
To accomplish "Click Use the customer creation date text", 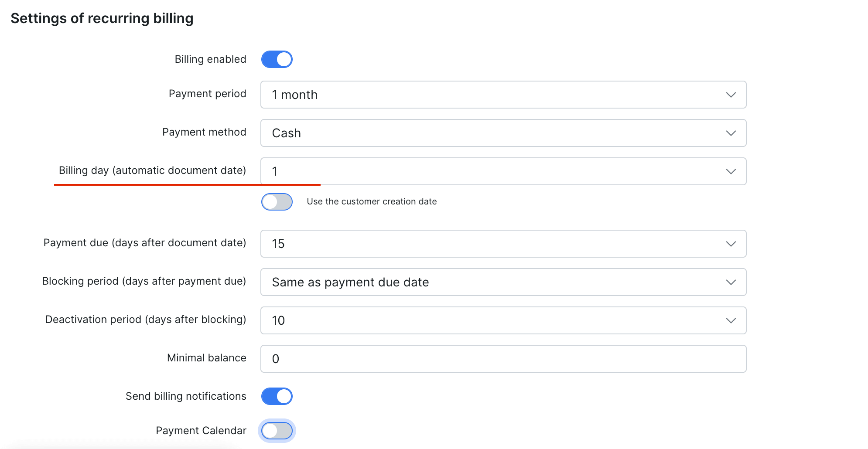I will (x=372, y=201).
